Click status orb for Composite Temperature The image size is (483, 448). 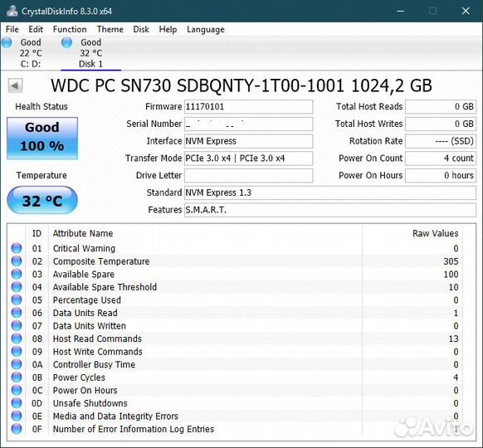(x=17, y=261)
